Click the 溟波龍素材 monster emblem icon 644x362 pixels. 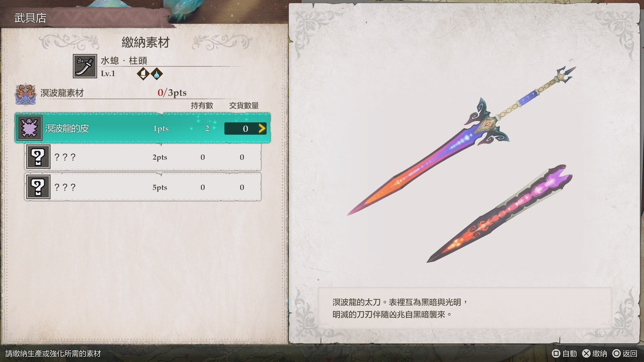click(x=25, y=94)
